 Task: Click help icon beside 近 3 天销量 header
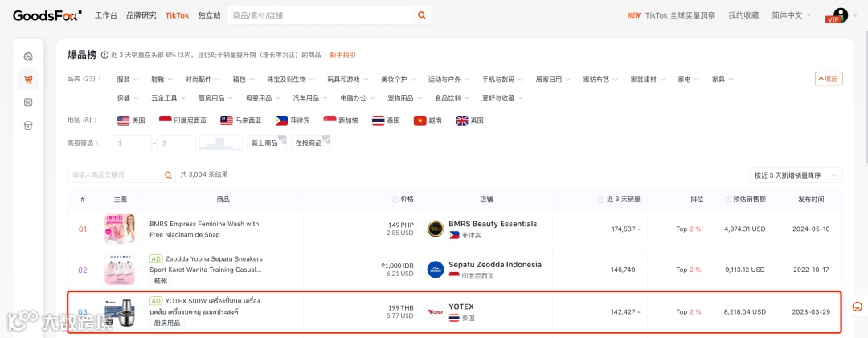click(x=600, y=200)
